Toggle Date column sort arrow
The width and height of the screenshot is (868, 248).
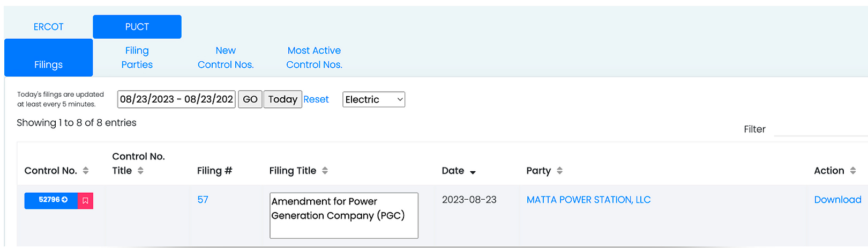click(473, 172)
